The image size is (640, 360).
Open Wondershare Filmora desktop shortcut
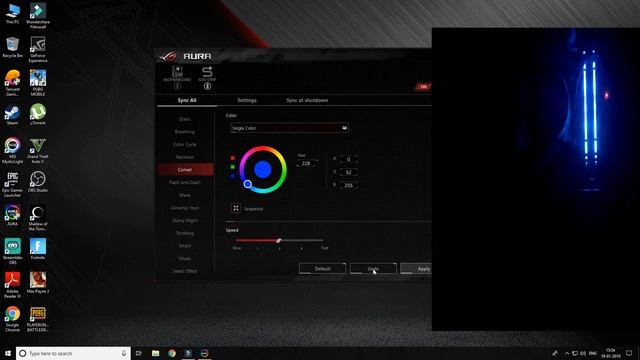[38, 16]
